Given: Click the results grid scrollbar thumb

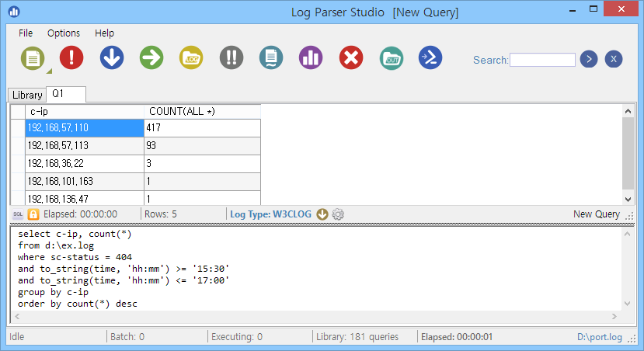Looking at the screenshot, I should click(x=628, y=153).
